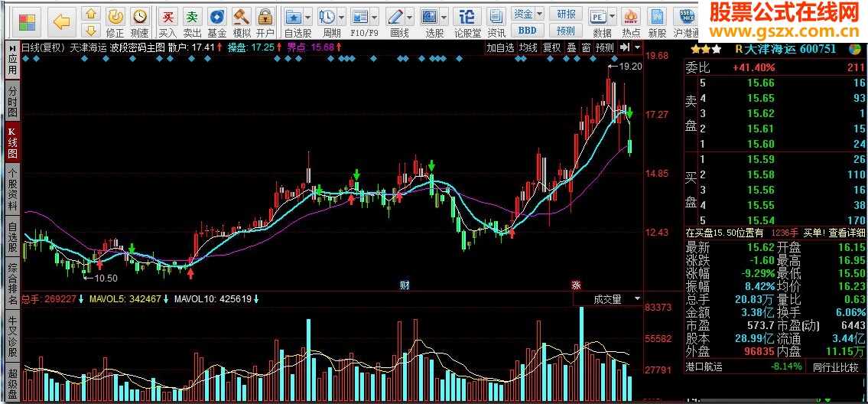
Task: Click the 天津海运 600751 stock title
Action: click(x=791, y=49)
